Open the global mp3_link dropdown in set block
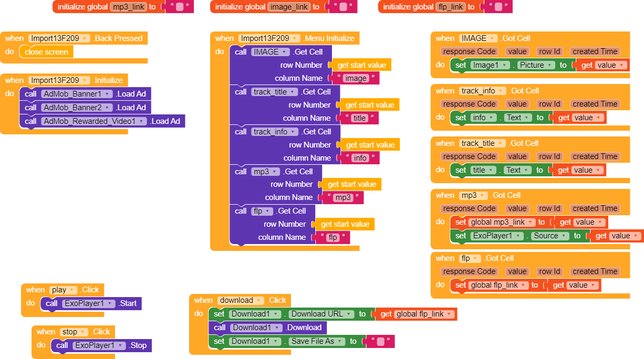 tap(502, 222)
